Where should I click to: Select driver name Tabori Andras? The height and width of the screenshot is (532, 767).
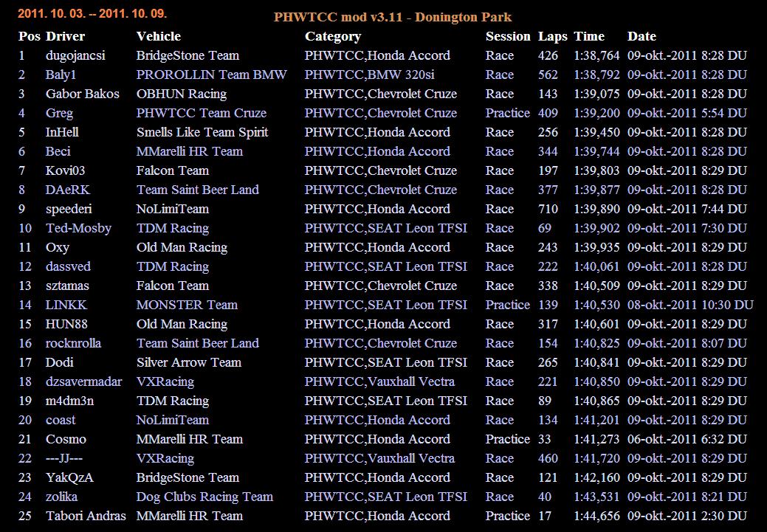click(86, 516)
